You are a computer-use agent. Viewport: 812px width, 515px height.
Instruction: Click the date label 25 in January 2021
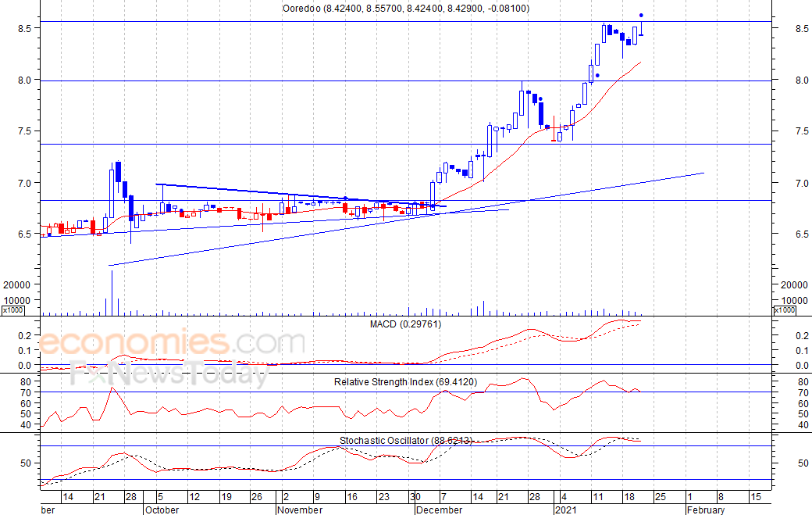point(661,497)
